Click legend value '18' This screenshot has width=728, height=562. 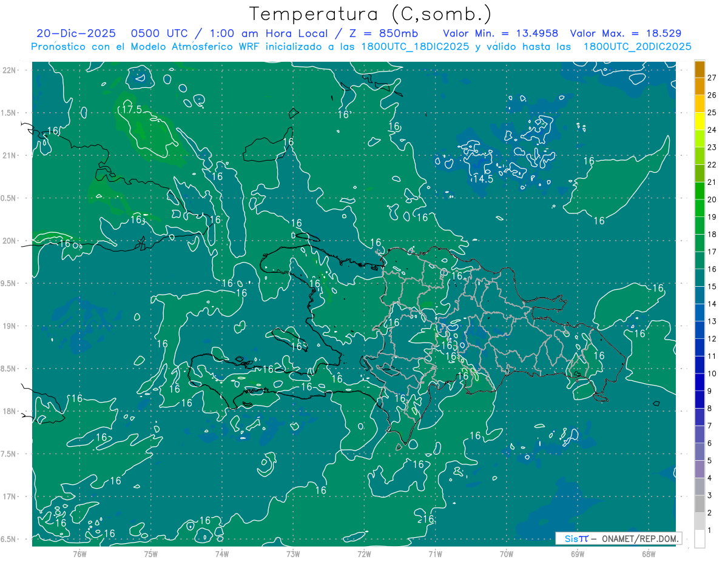pos(712,235)
